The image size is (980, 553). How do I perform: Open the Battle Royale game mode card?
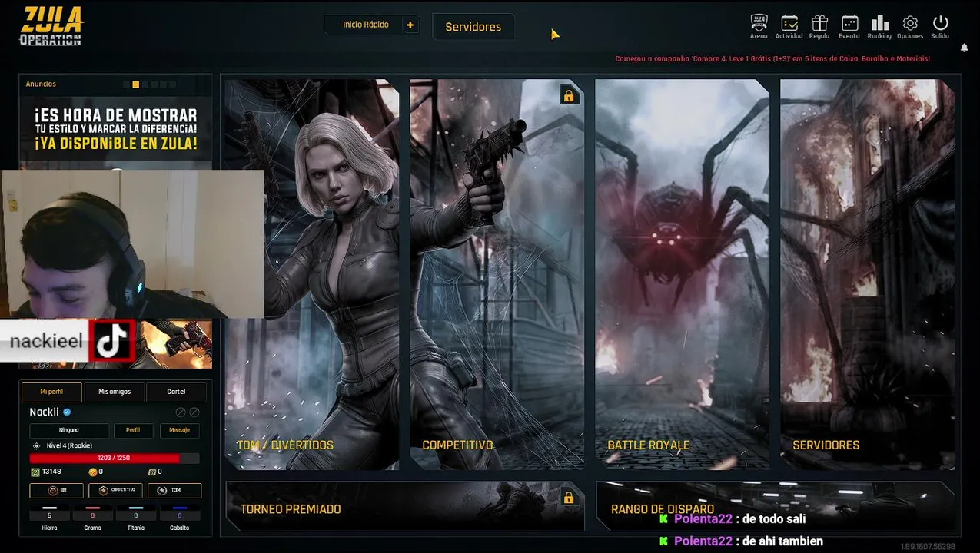(x=683, y=273)
